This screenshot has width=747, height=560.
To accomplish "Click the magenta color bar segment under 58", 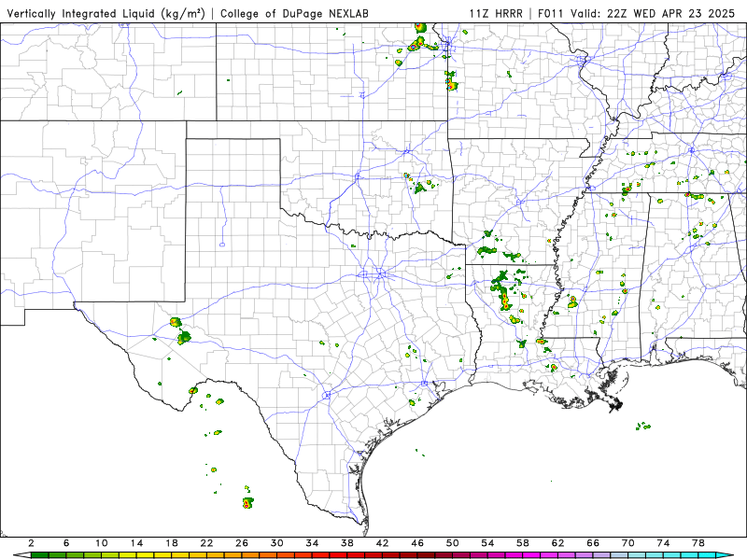I will pos(531,555).
